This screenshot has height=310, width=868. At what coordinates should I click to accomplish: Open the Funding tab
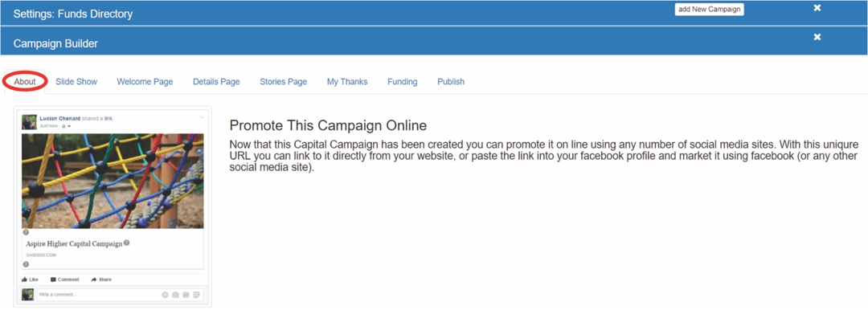[403, 82]
